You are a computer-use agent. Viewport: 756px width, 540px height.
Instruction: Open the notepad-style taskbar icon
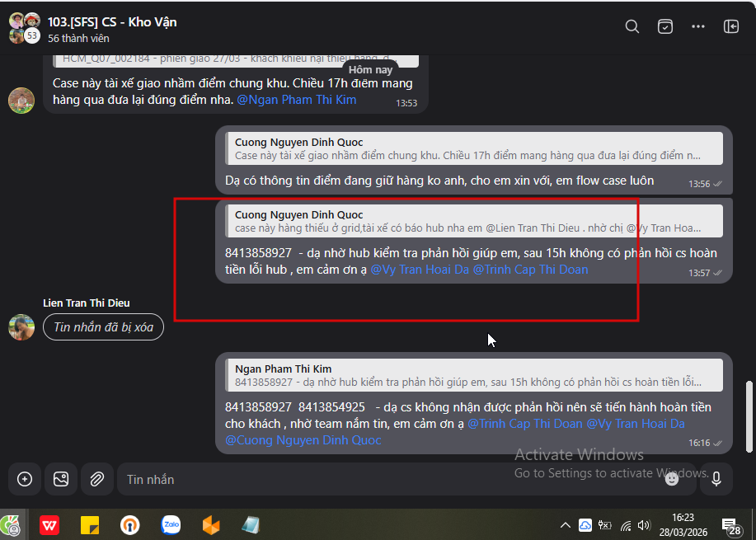pos(251,525)
